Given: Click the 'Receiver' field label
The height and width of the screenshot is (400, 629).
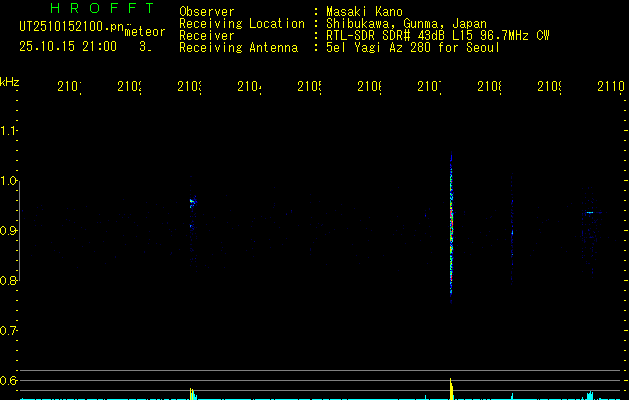Looking at the screenshot, I should [207, 36].
